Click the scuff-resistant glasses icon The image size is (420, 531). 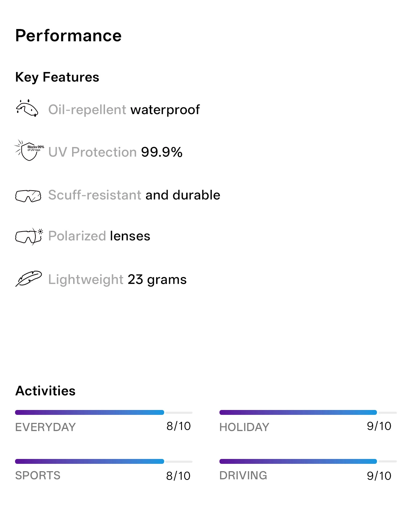[28, 196]
